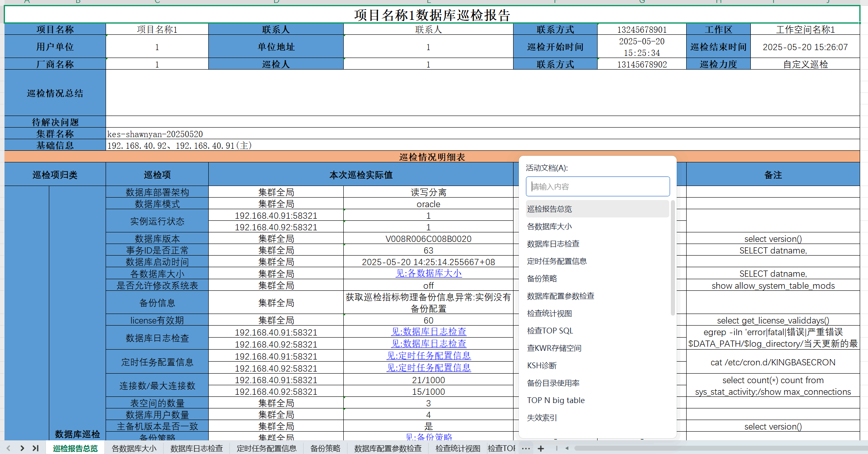Switch to 数据库配置参数检查 sheet tab
The height and width of the screenshot is (454, 868).
point(388,448)
